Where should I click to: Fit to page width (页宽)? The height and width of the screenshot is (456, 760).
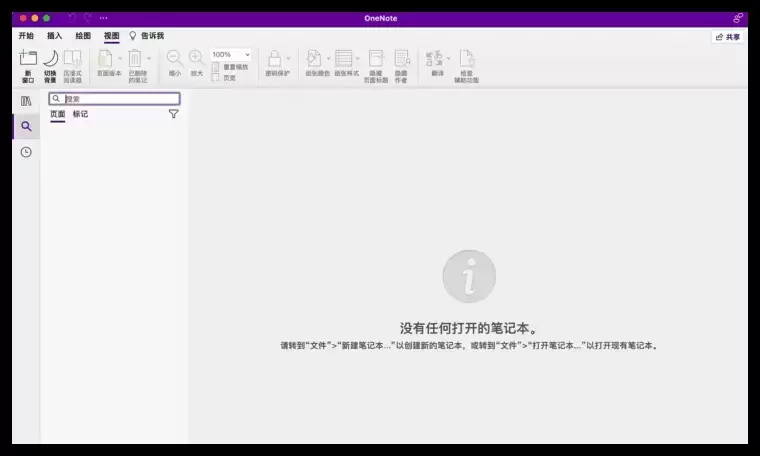(224, 78)
